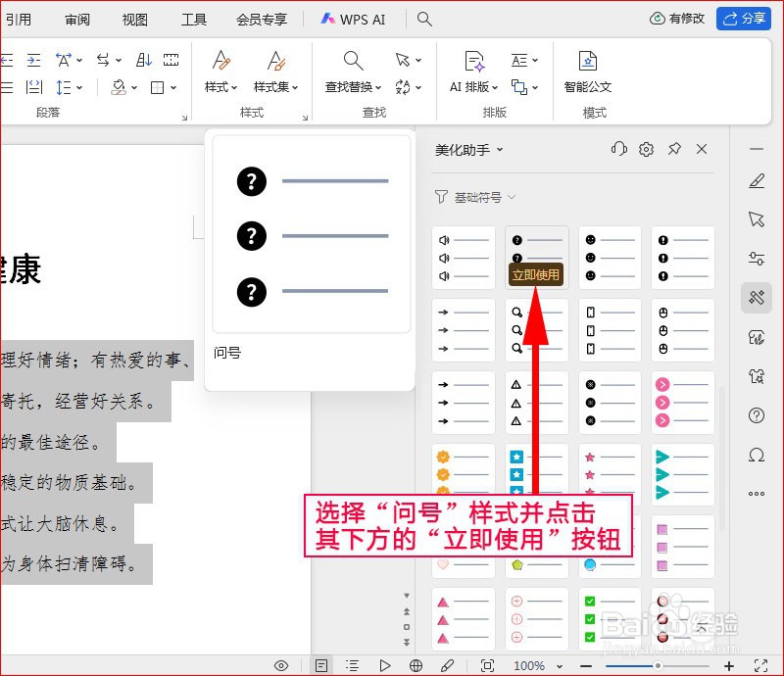Image resolution: width=784 pixels, height=676 pixels.
Task: Click the 分享 share button
Action: (x=744, y=19)
